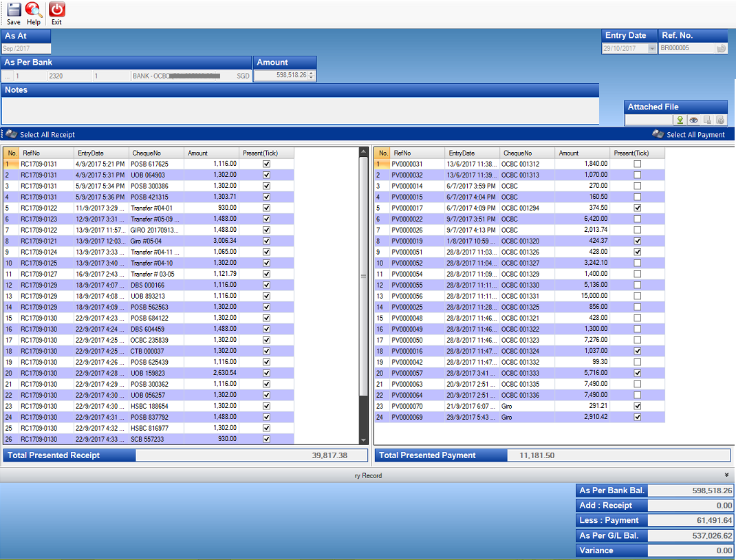This screenshot has height=560, width=736.
Task: Untick the checkbox for payment PV0000017
Action: point(638,208)
